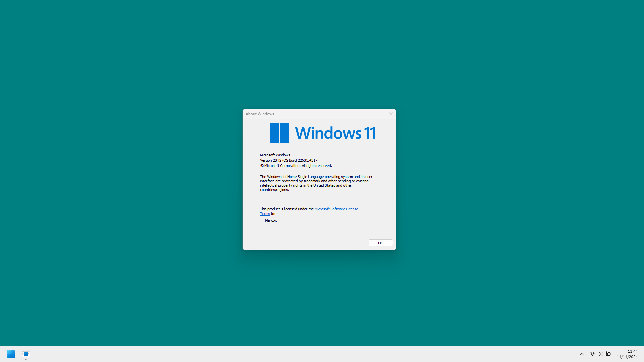Click the "Windows 11" wordmark text
This screenshot has height=362, width=644.
tap(335, 133)
